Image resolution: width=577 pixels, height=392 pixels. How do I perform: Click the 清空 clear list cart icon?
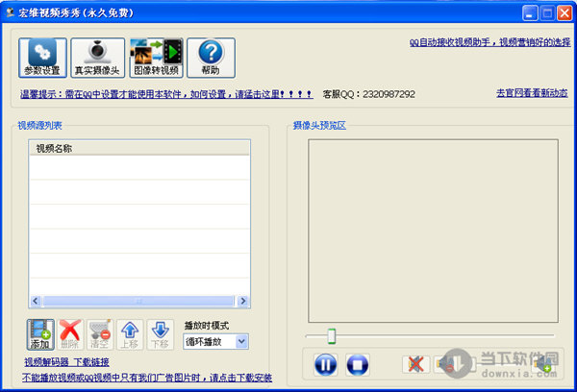coord(100,334)
